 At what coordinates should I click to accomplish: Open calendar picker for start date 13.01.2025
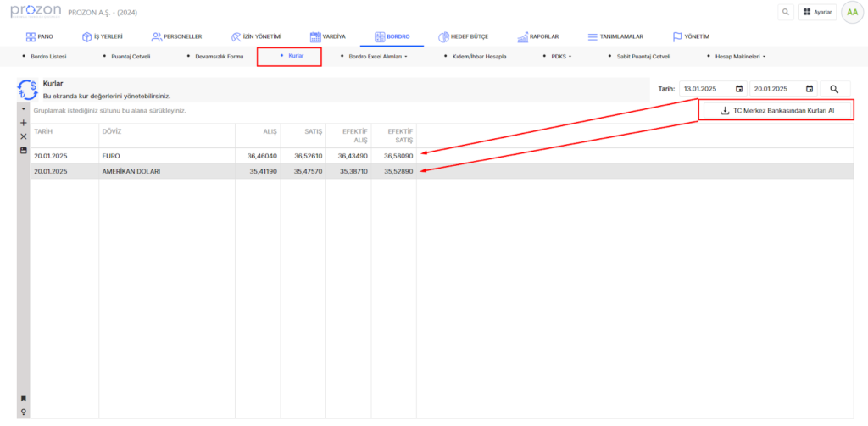coord(739,89)
